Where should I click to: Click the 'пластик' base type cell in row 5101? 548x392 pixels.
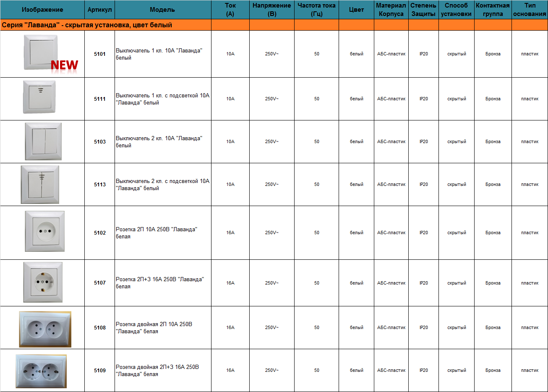pos(530,54)
